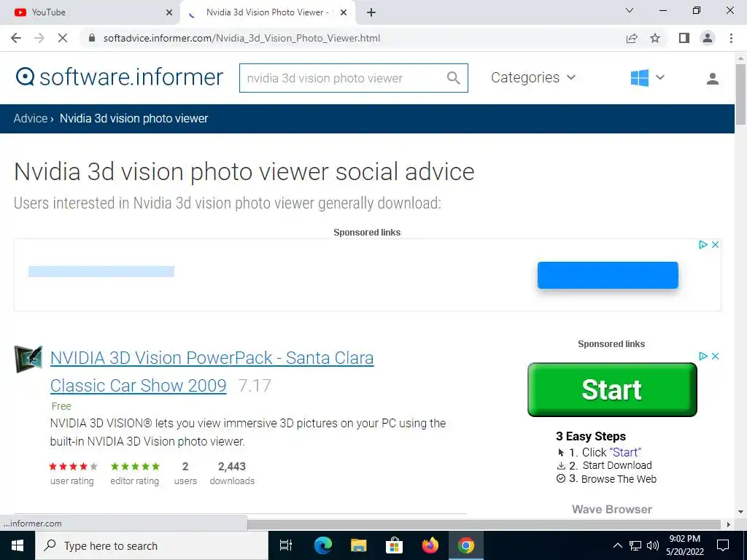Open the user account icon on the site
747x560 pixels.
pyautogui.click(x=713, y=79)
